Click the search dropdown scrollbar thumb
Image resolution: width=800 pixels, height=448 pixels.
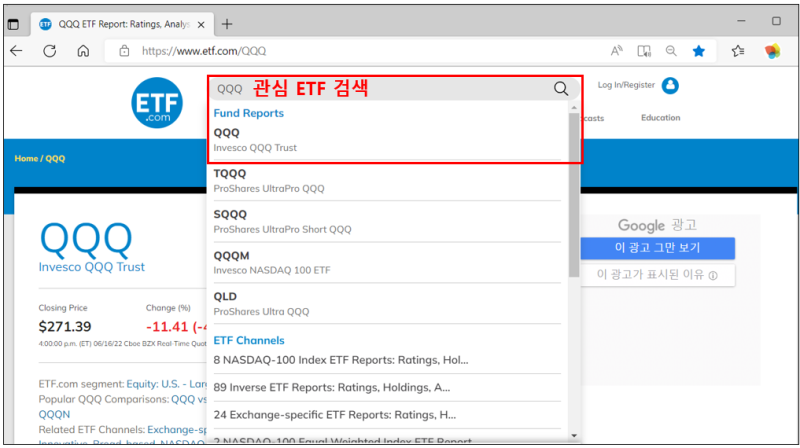[x=574, y=194]
